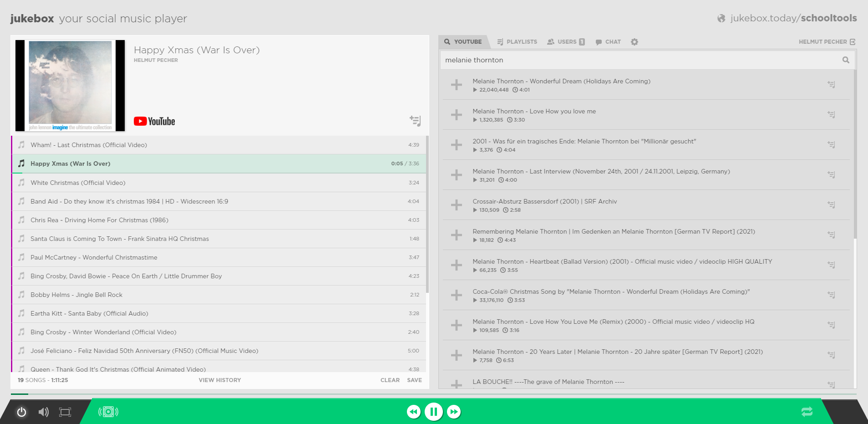Viewport: 868px width, 424px height.
Task: Open the jukebox settings gear
Action: click(x=634, y=41)
